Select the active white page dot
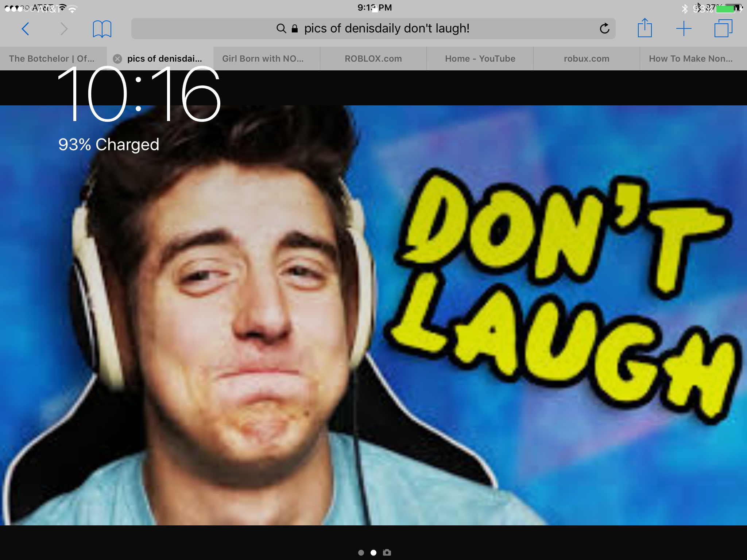Viewport: 747px width, 560px height. (x=373, y=553)
